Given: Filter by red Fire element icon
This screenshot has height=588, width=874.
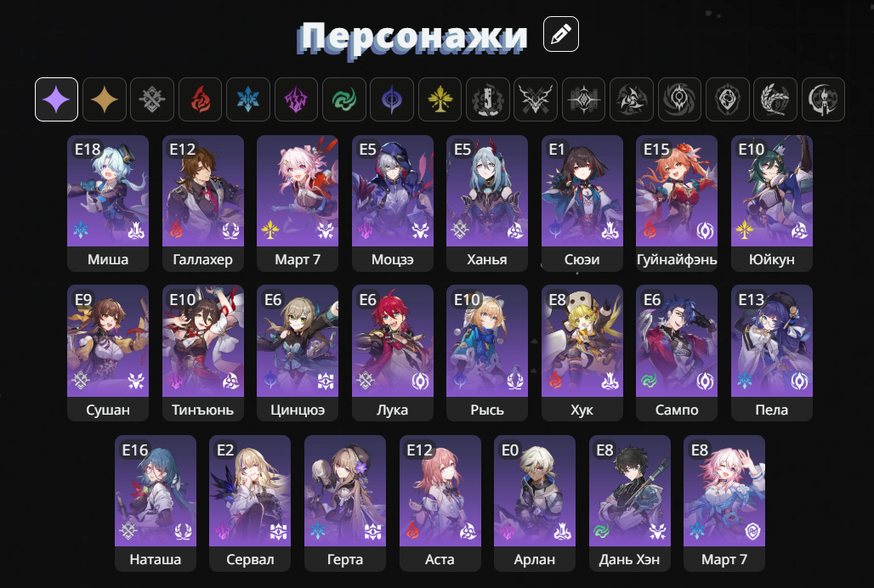Looking at the screenshot, I should point(200,99).
